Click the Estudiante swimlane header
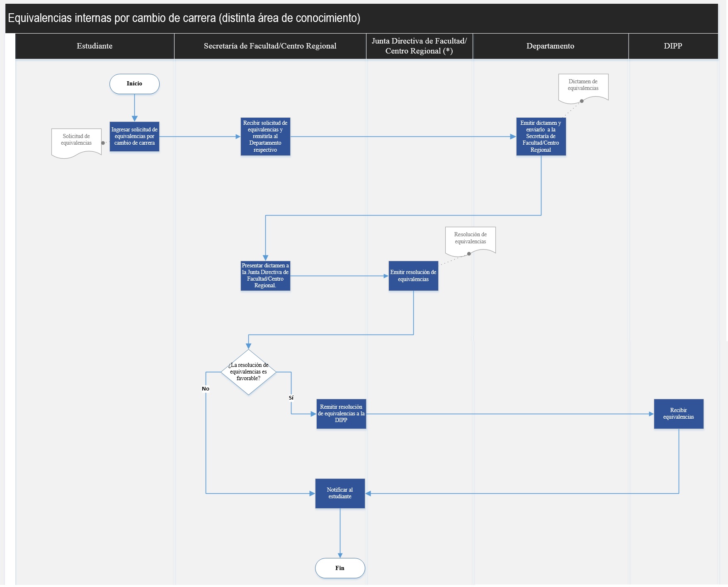Screen dimensions: 728x587 (95, 46)
